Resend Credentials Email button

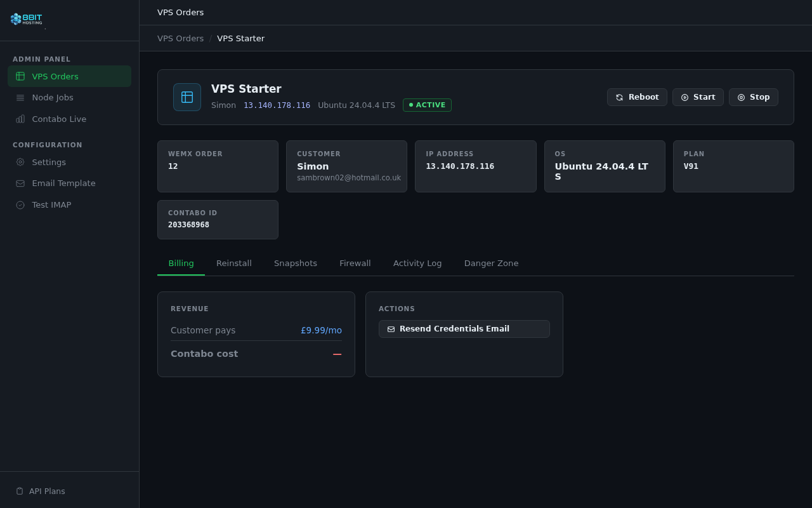point(464,329)
